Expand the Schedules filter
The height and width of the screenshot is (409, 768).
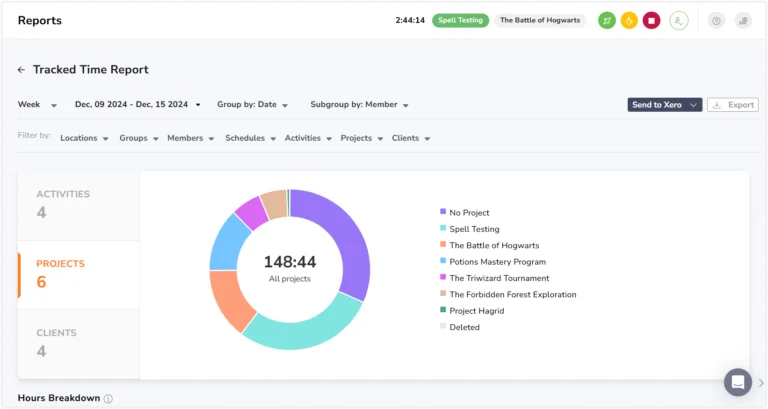tap(250, 139)
